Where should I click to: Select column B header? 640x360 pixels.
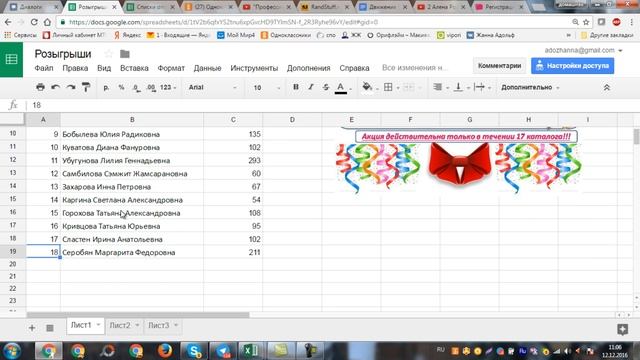pos(132,120)
